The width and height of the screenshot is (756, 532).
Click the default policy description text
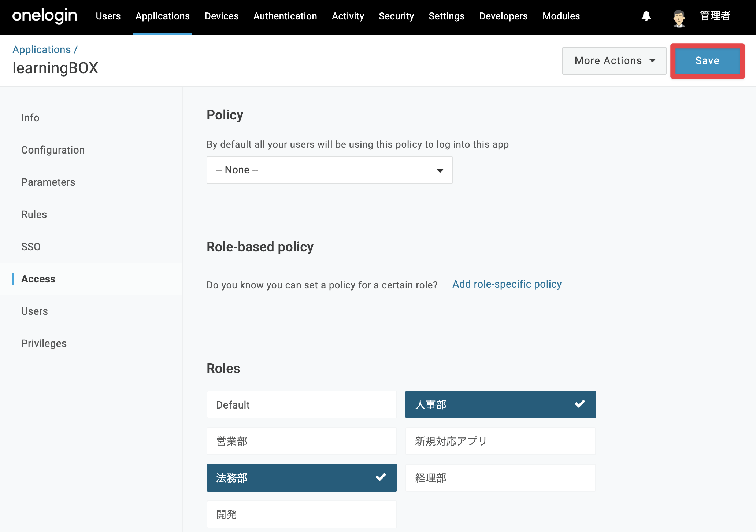[x=358, y=144]
